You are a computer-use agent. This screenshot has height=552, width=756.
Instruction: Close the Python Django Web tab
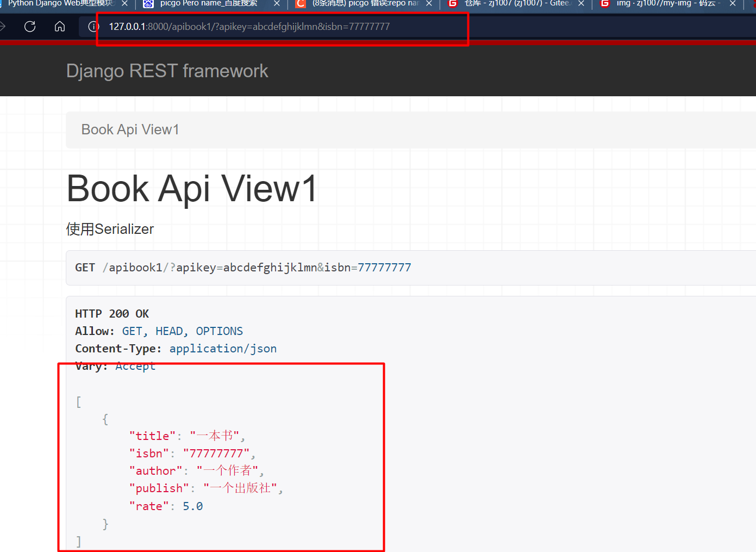coord(124,4)
